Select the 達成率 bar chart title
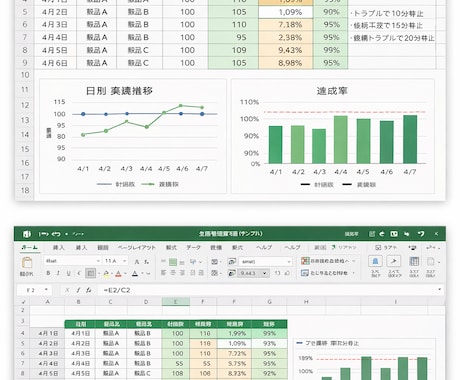The width and height of the screenshot is (460, 380). (x=332, y=91)
